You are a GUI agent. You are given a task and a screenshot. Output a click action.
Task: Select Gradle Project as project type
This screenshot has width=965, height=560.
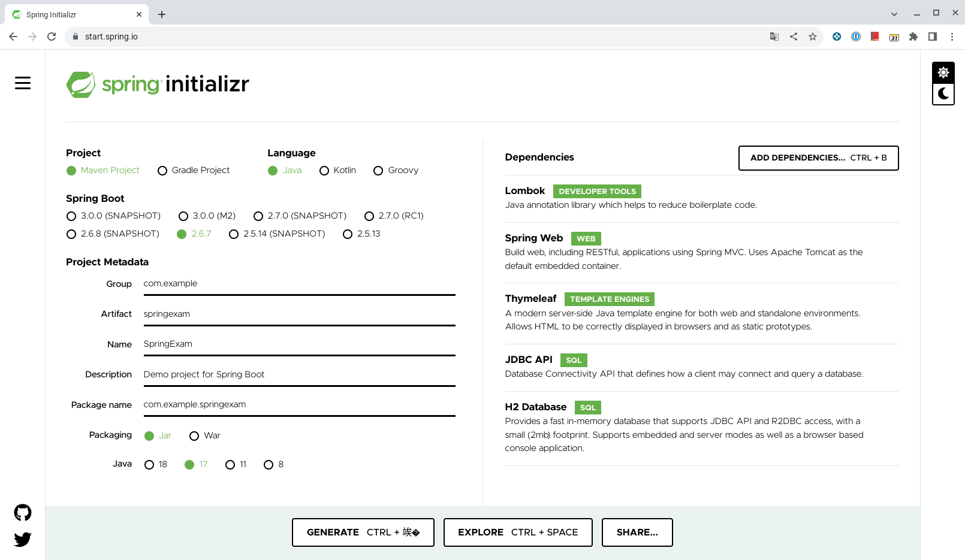pyautogui.click(x=162, y=171)
